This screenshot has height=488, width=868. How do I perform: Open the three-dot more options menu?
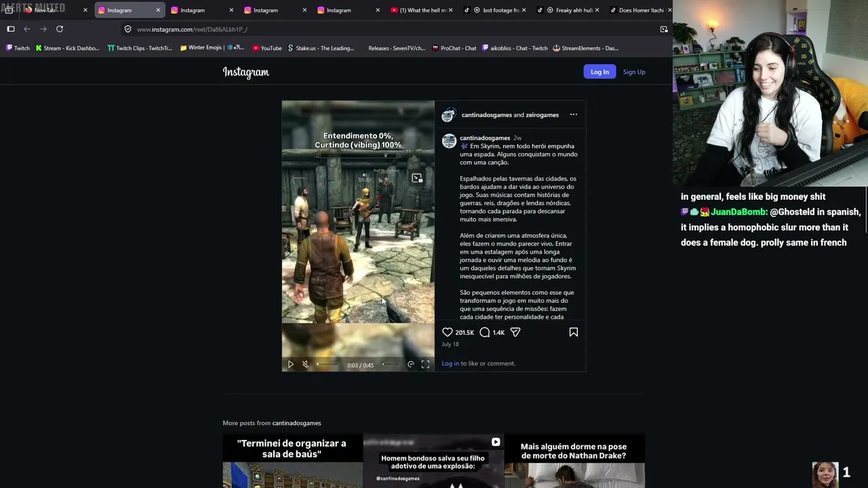pos(574,115)
